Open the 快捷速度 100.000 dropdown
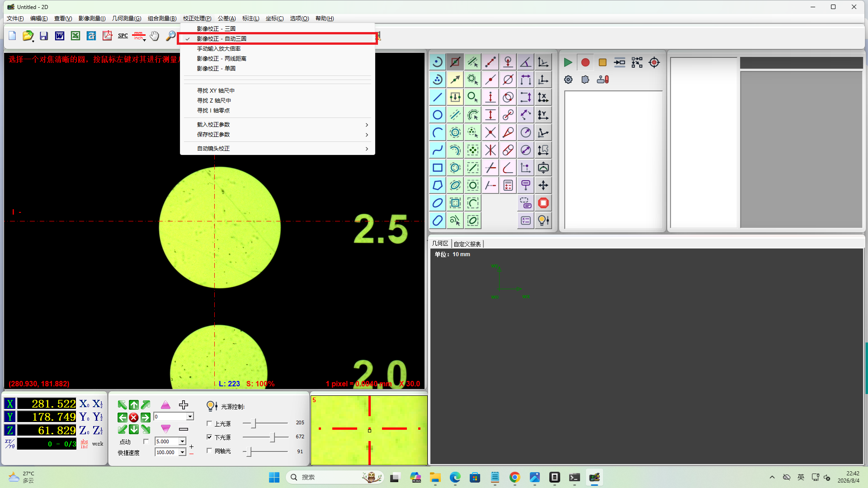 (x=182, y=452)
